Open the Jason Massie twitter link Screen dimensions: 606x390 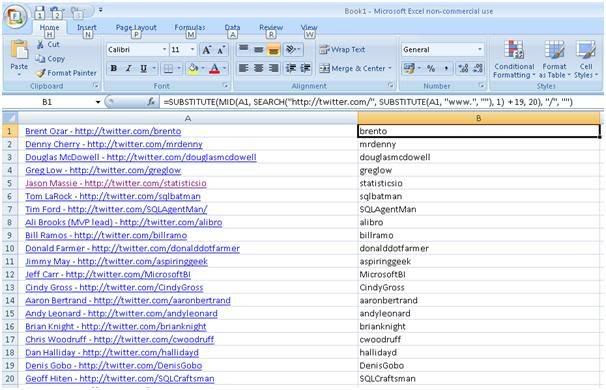(116, 183)
